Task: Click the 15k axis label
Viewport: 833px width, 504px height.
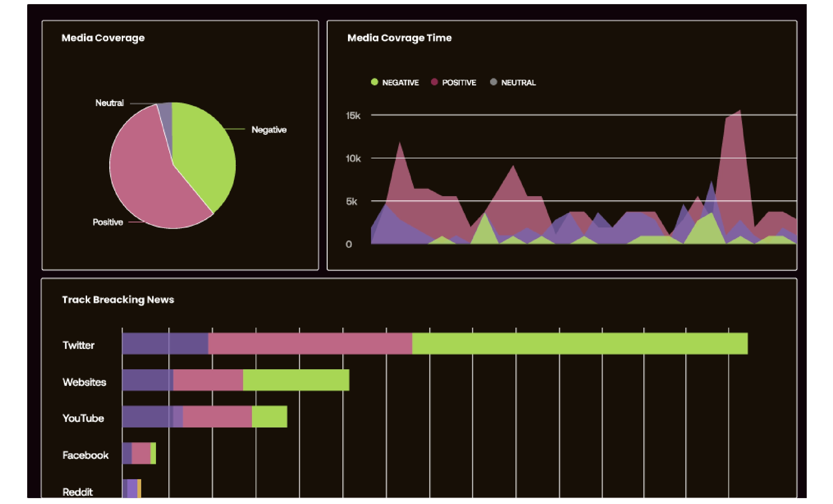Action: 353,116
